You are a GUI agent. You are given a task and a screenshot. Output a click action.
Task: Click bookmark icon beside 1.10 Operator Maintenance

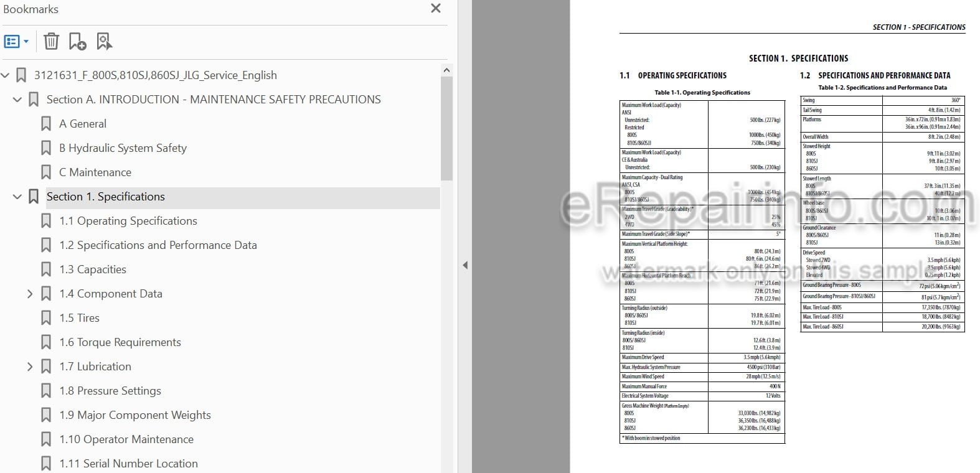click(x=46, y=439)
